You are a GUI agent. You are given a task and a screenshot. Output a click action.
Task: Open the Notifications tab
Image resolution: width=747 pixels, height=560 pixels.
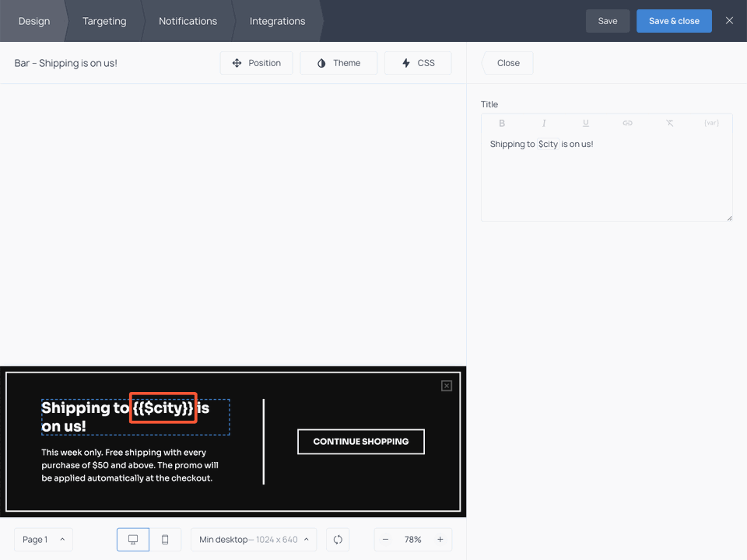(x=188, y=21)
